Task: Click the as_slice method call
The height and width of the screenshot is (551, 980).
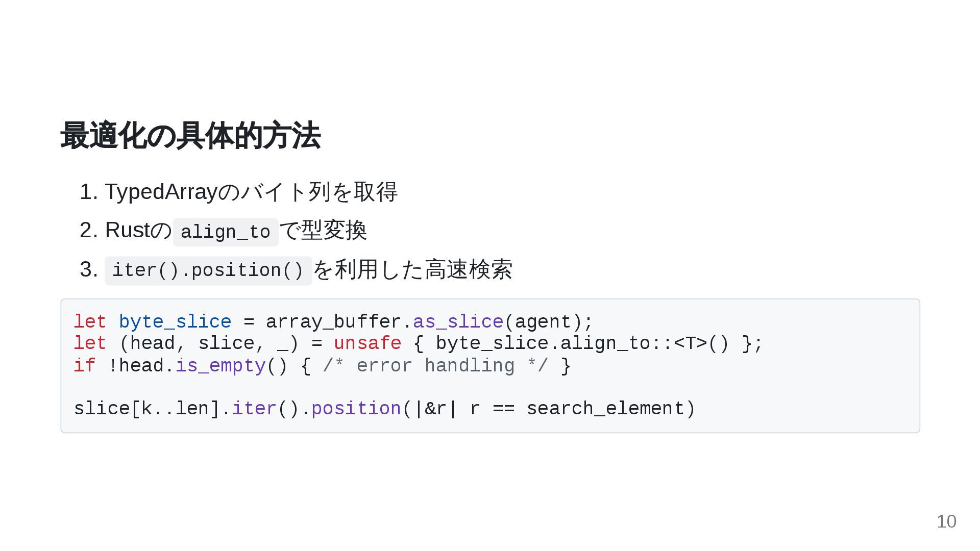Action: [458, 322]
